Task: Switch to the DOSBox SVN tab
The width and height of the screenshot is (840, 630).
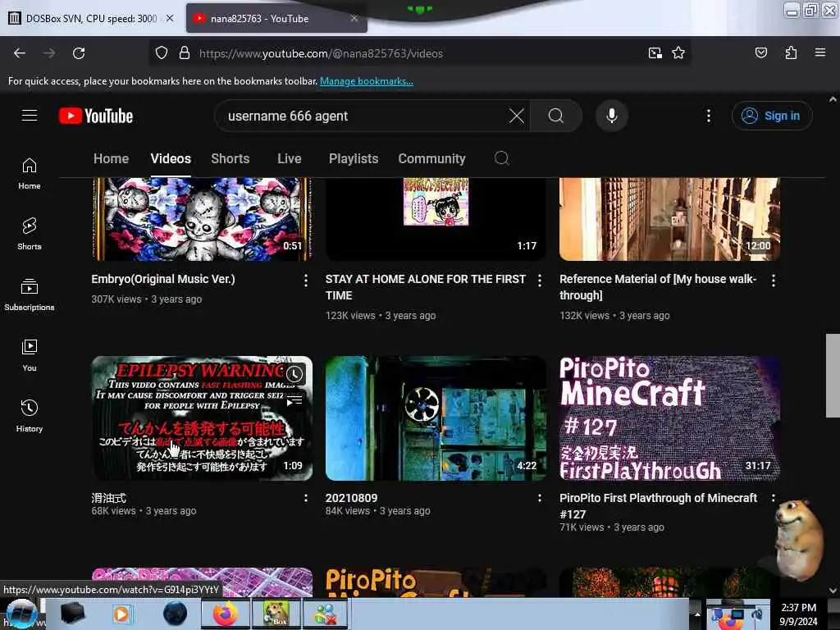Action: pyautogui.click(x=91, y=18)
